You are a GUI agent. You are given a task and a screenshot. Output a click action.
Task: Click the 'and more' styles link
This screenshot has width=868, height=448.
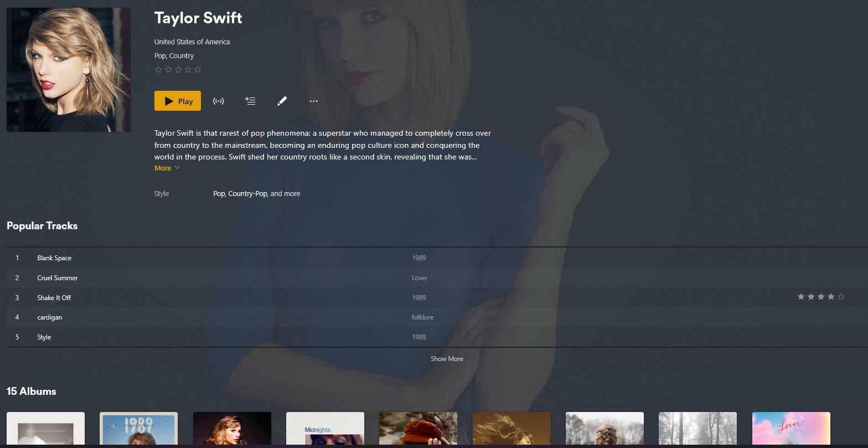pyautogui.click(x=286, y=194)
